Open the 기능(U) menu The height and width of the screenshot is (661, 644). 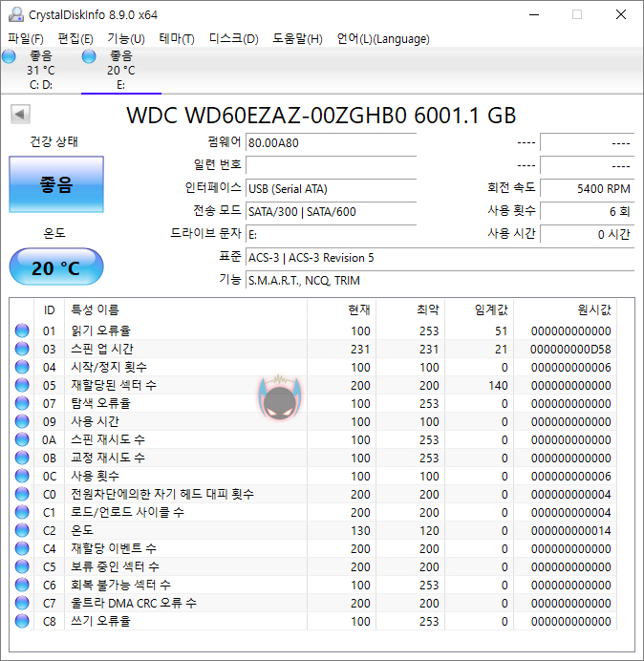[x=126, y=39]
